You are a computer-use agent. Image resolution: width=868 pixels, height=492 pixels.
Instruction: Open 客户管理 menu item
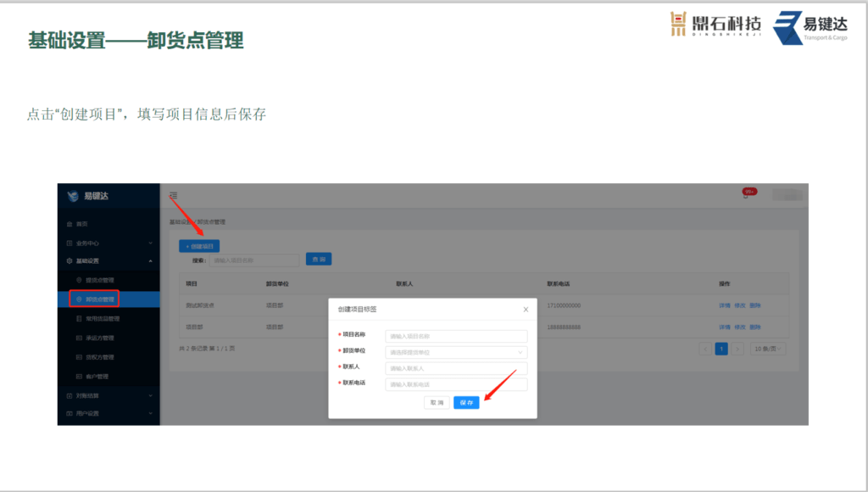click(97, 377)
